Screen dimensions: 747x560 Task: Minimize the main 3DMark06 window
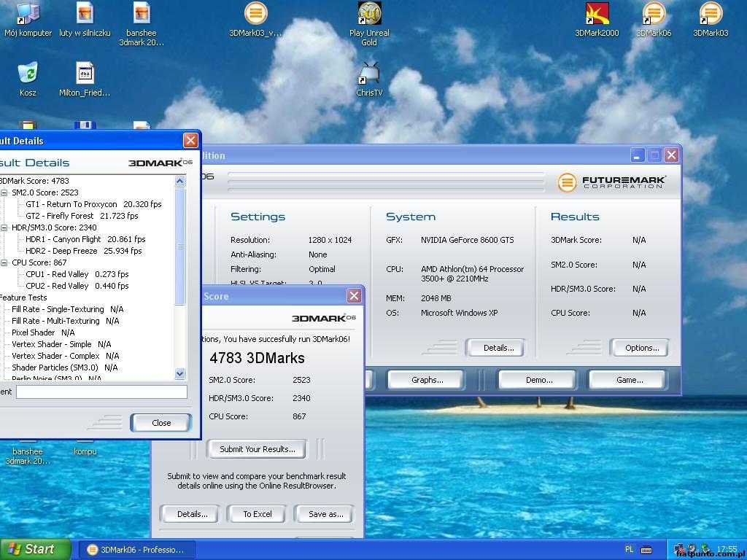[638, 155]
